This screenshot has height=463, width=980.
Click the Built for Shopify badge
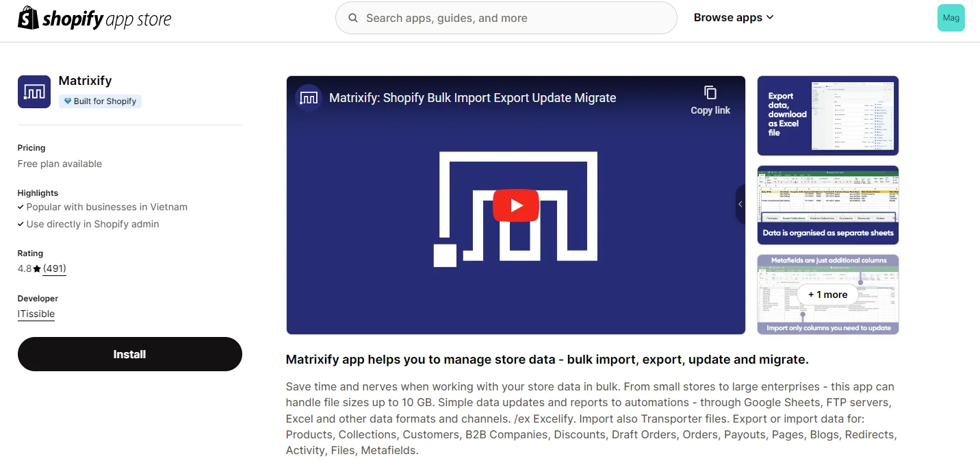pos(100,101)
